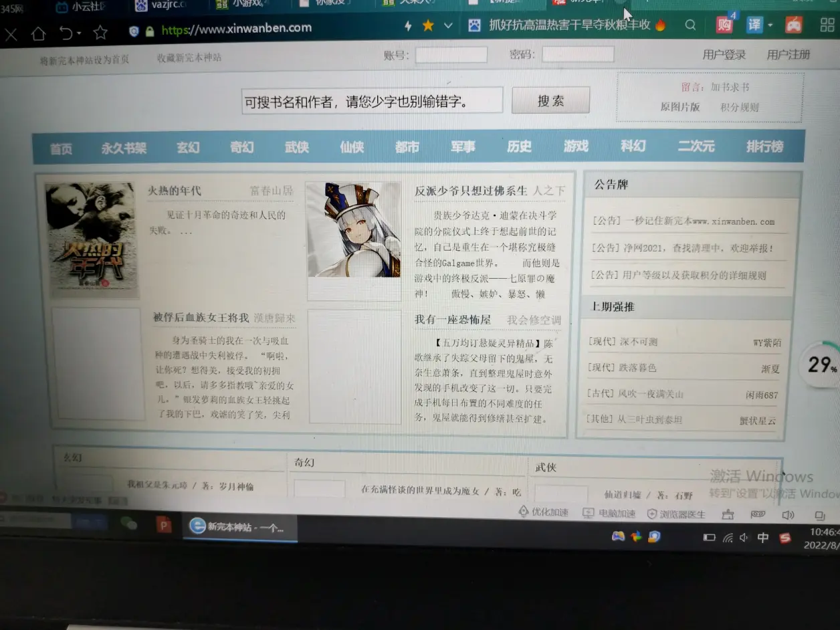The height and width of the screenshot is (630, 840).
Task: Open the 奇幻 category nav item
Action: click(242, 147)
